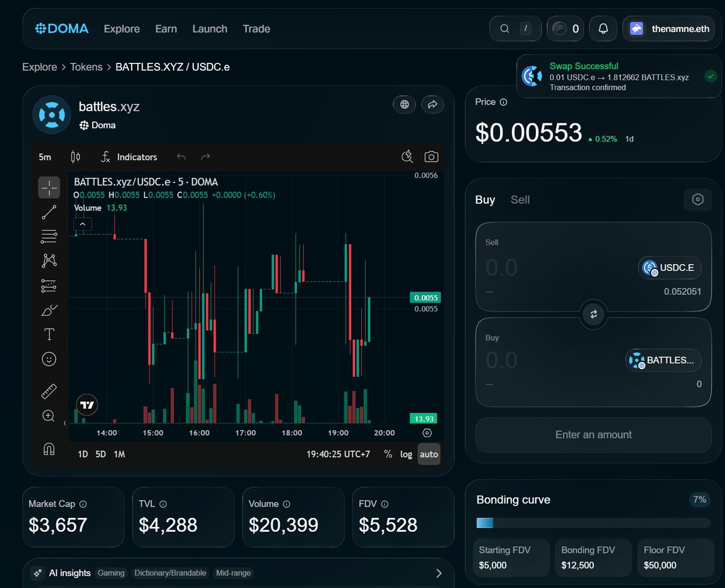Screen dimensions: 725x588
Task: Click the FDV info icon
Action: (x=384, y=504)
